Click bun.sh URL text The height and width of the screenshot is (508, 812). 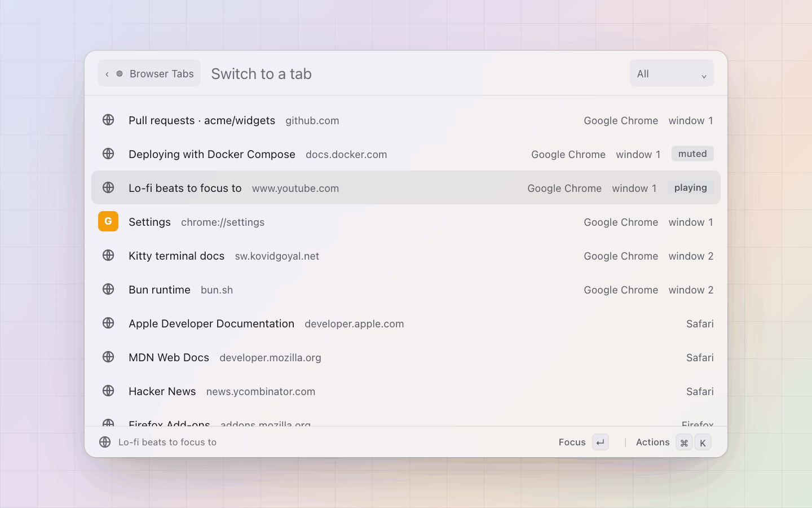coord(217,290)
